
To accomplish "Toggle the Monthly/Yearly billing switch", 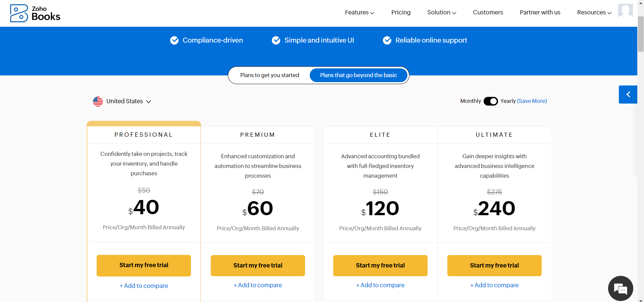I will click(x=491, y=101).
